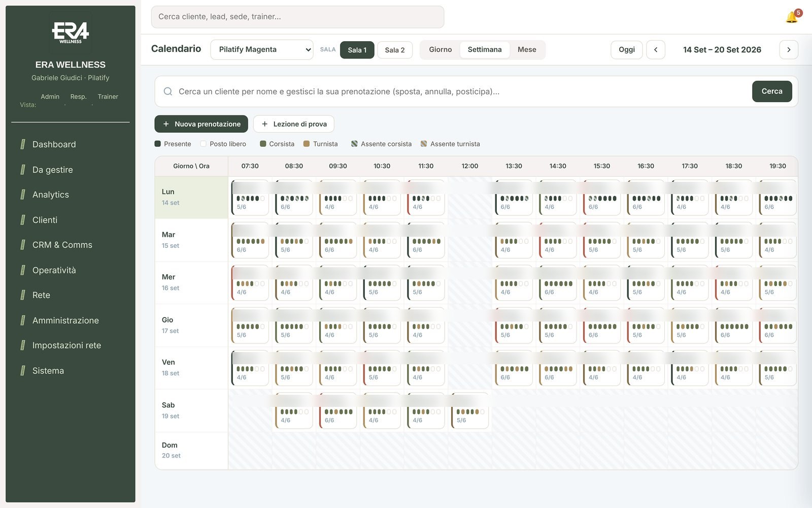
Task: Click the icon beside Sistema in the sidebar
Action: point(23,371)
